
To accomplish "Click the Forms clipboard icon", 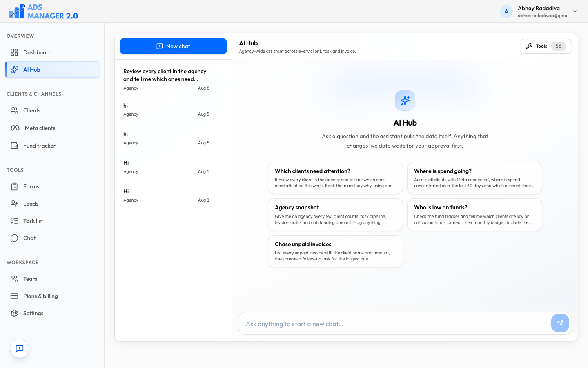I will (x=14, y=186).
